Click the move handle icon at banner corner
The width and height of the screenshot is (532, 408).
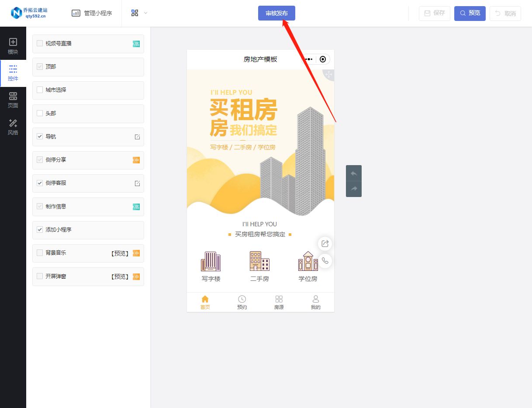[329, 75]
